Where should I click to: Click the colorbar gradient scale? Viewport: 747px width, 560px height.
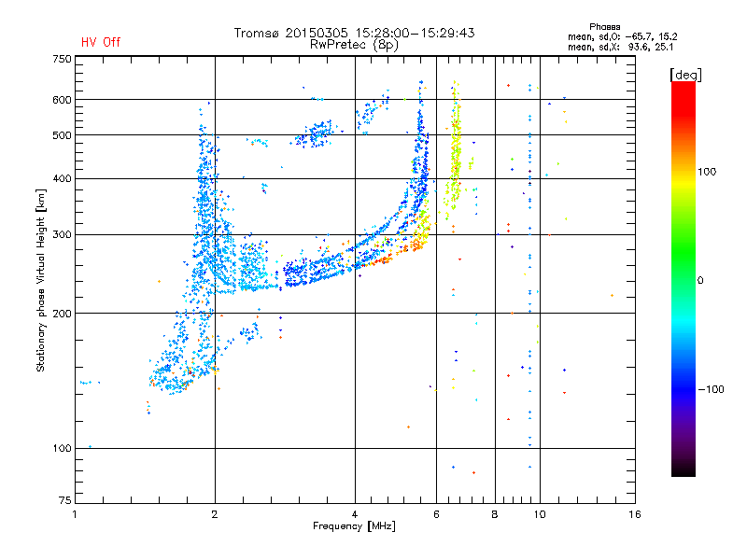click(x=684, y=278)
